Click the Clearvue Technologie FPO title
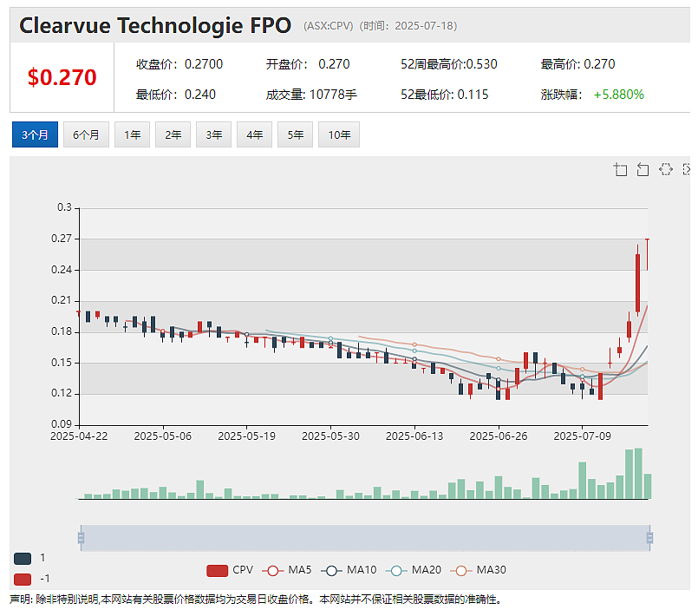Viewport: 698px width, 616px height. [x=155, y=25]
